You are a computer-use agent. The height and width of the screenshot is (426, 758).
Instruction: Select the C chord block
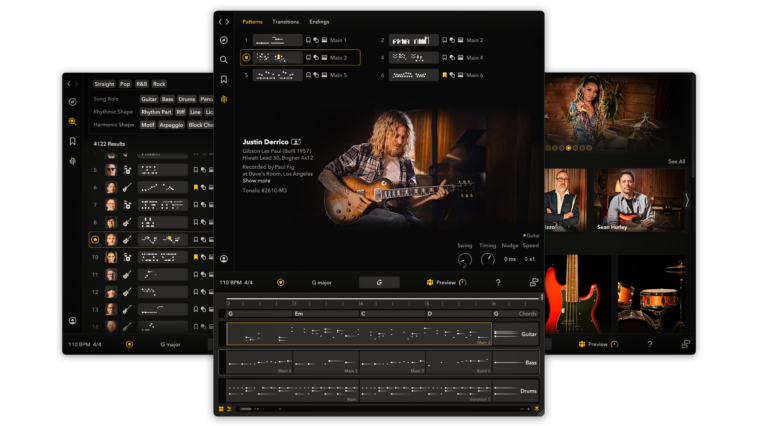392,314
